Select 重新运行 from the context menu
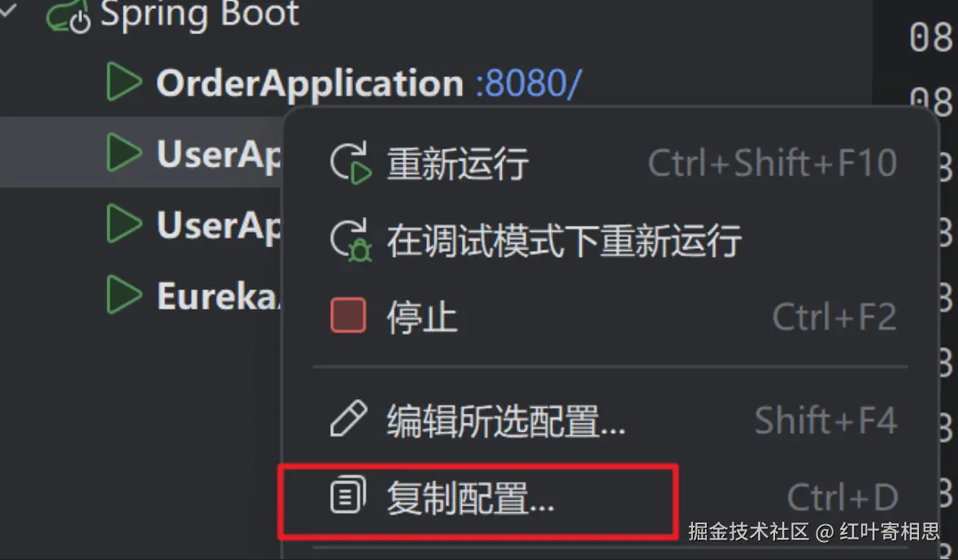Screen dimensions: 958x560 [x=611, y=163]
